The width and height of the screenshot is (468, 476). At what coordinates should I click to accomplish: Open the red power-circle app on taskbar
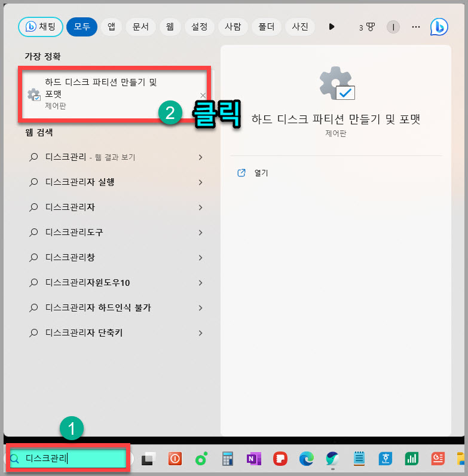175,459
